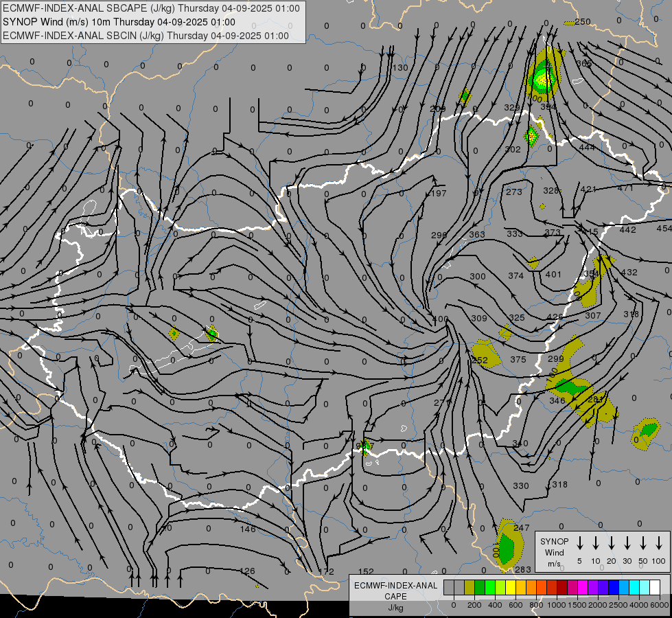Click the 600 tick on CAPE scale

515,605
